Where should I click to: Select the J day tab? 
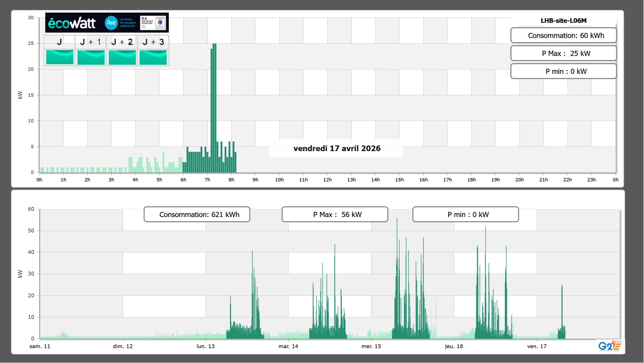click(59, 42)
